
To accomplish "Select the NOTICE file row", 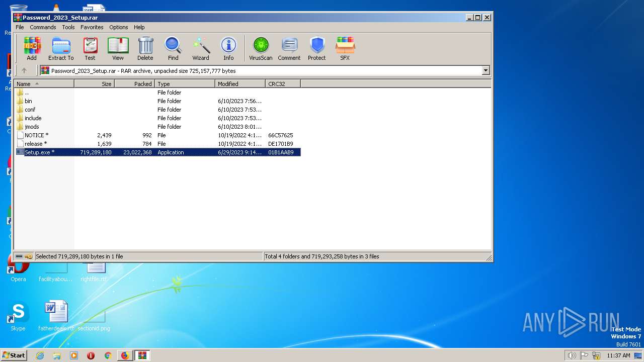I will (x=158, y=135).
